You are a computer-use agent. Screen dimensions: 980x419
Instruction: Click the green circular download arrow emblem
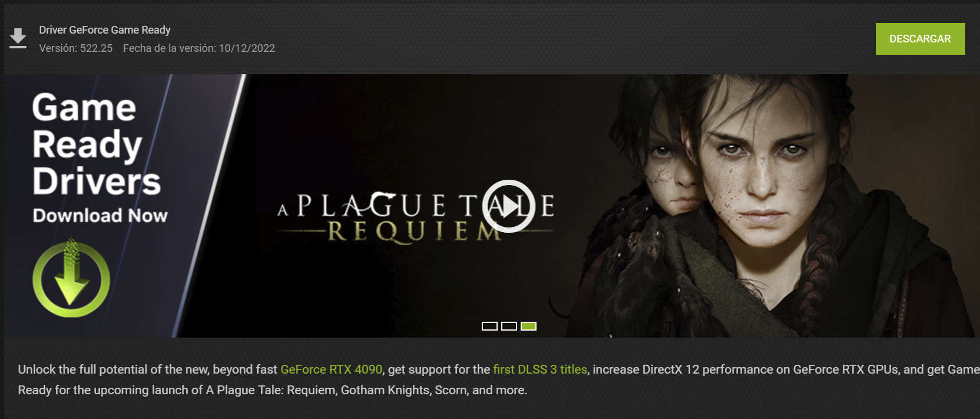tap(71, 278)
